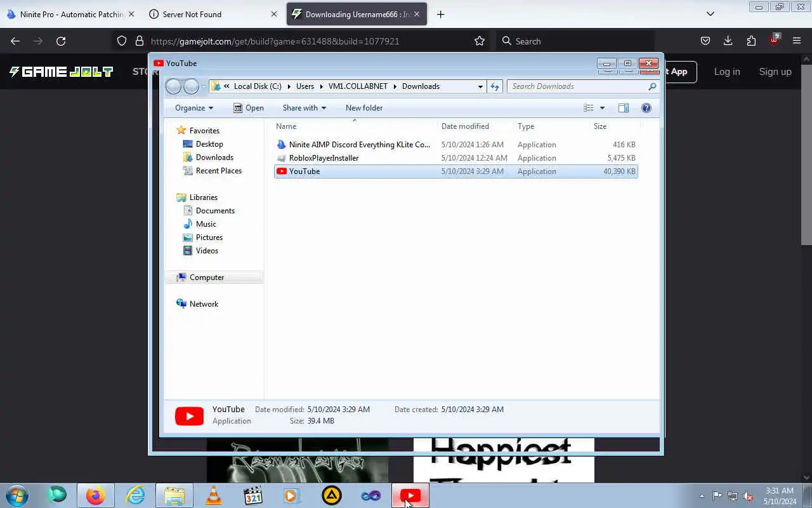Click the refresh button beside Explorer address bar

tap(495, 86)
